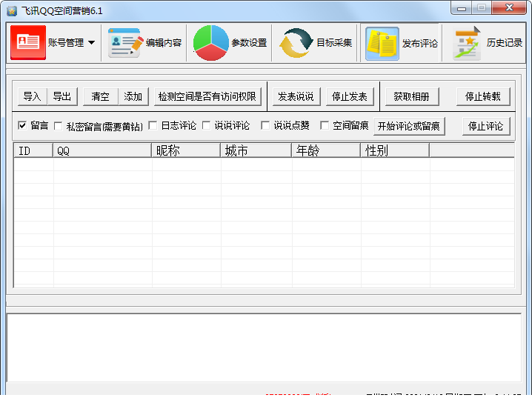The height and width of the screenshot is (412, 532).
Task: Toggle the 留言 checkbox
Action: tap(22, 125)
